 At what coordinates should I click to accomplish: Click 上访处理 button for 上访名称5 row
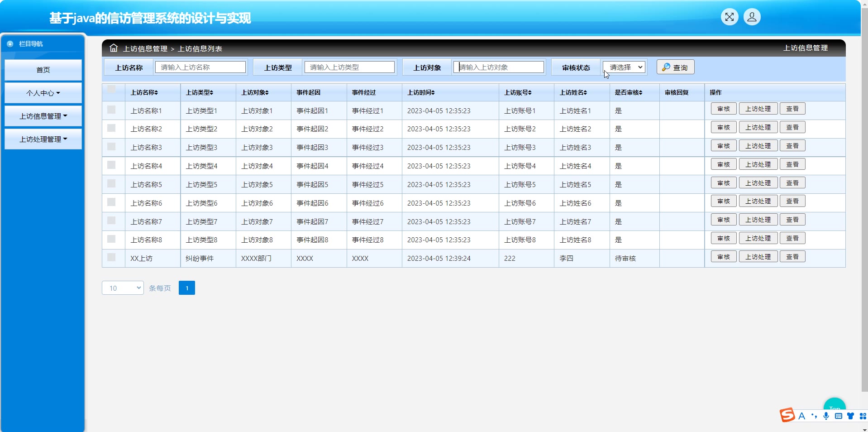(758, 183)
